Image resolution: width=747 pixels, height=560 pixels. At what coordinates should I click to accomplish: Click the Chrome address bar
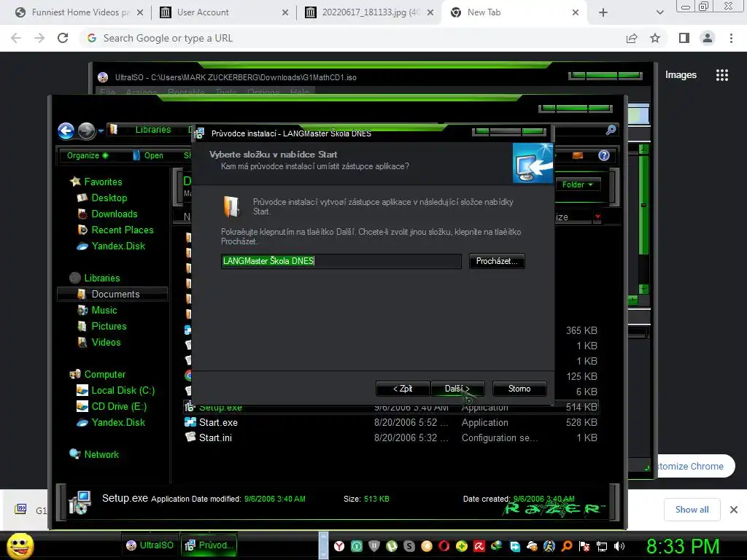[352, 38]
